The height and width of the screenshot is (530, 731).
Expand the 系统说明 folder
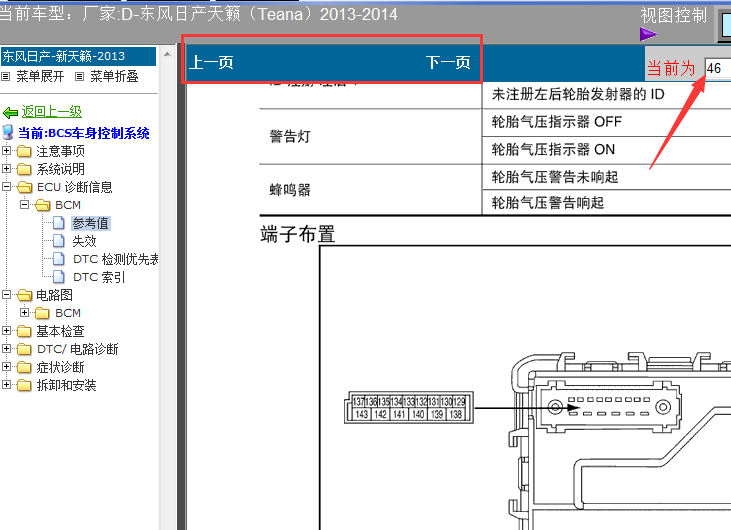point(7,168)
